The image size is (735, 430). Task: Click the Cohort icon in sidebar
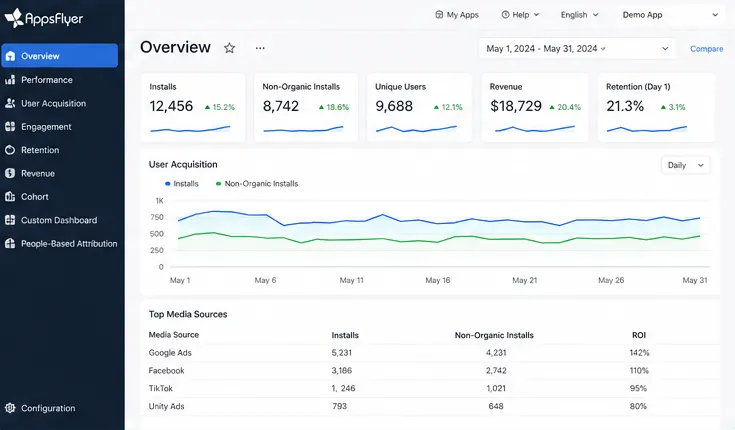pyautogui.click(x=10, y=197)
